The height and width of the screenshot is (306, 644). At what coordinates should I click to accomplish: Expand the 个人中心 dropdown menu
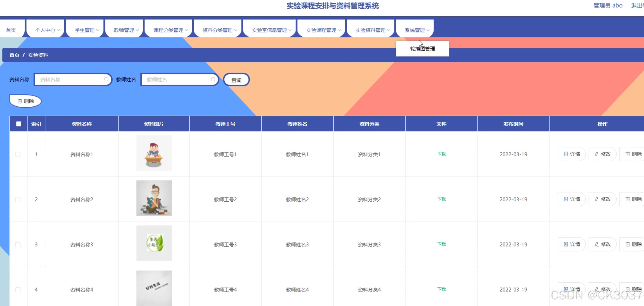tap(47, 30)
